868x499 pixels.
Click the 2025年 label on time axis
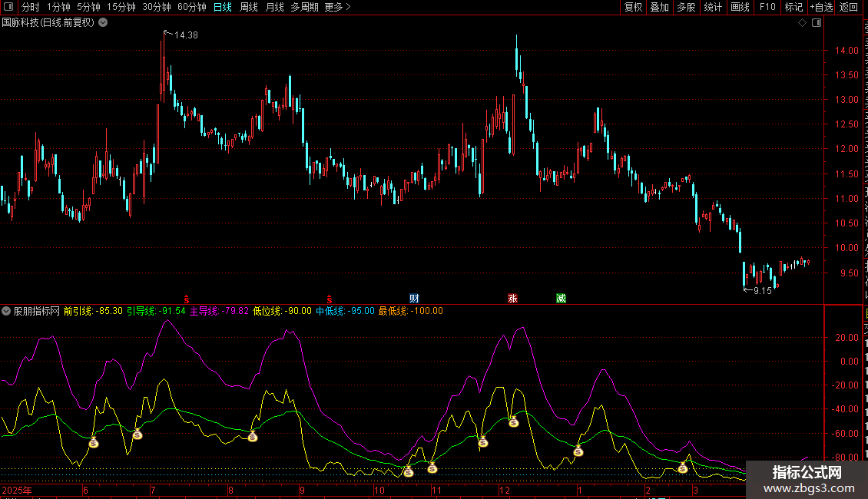16,490
